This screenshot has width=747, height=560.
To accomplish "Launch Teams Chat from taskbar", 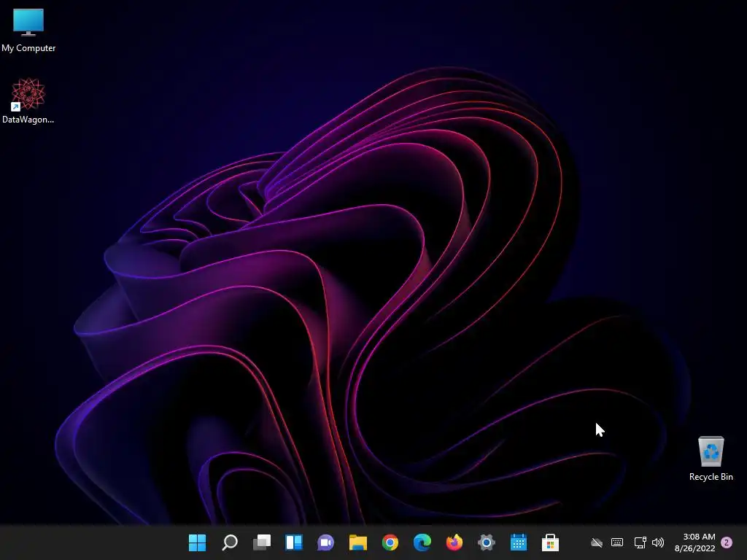I will pyautogui.click(x=326, y=542).
